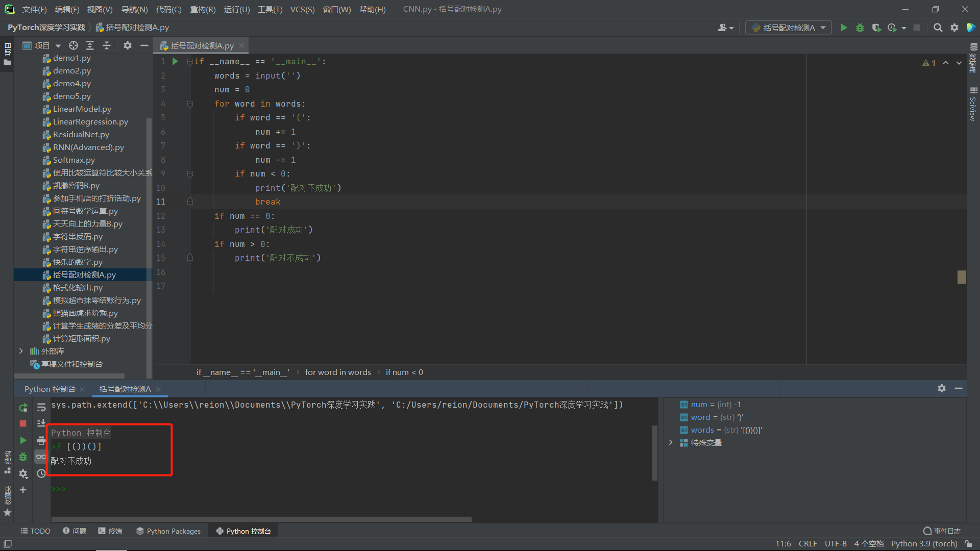Rerun the Python console
Viewport: 980px width, 551px height.
(23, 408)
